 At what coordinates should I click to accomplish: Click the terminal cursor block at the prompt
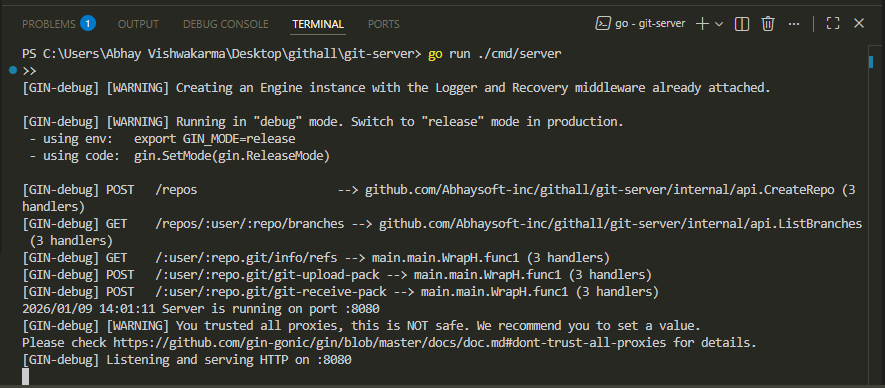tap(25, 377)
